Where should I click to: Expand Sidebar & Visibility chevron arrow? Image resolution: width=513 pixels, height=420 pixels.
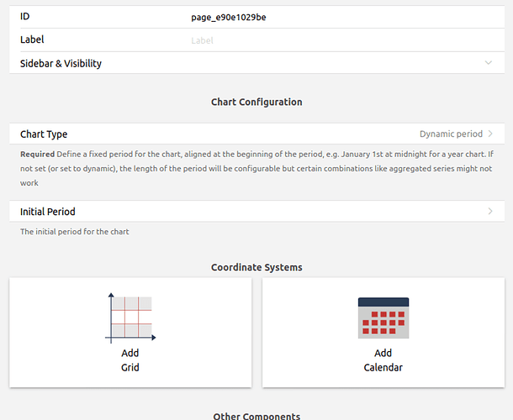pos(489,63)
